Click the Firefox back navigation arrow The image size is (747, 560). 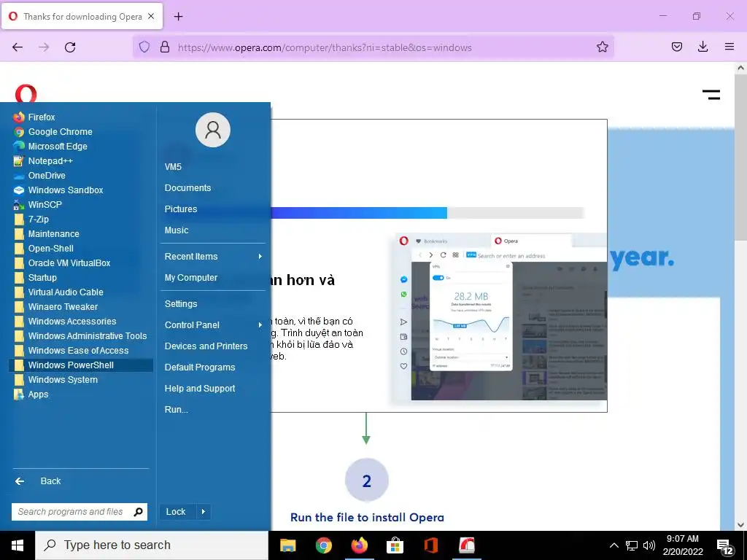pos(18,47)
